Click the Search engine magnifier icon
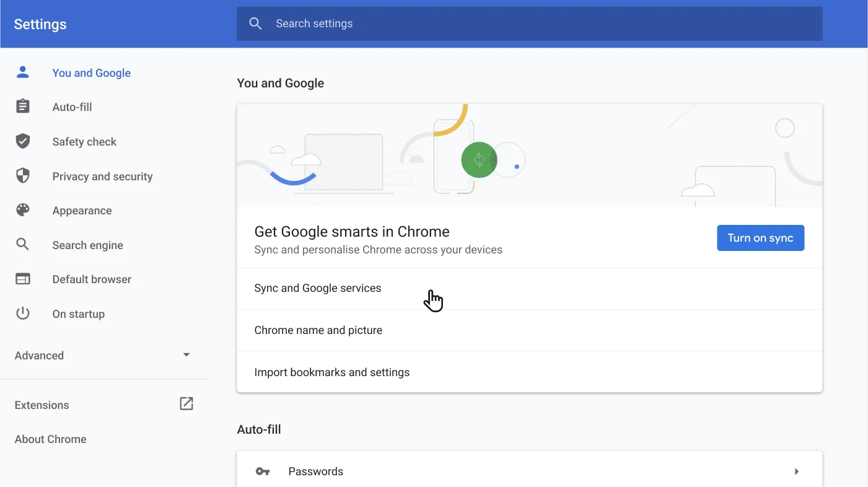This screenshot has width=868, height=487. (22, 245)
